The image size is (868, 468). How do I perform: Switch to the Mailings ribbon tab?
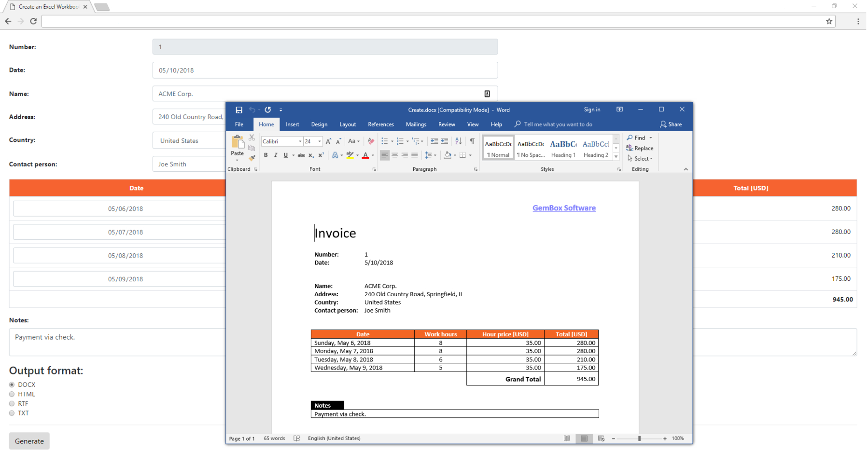pyautogui.click(x=416, y=124)
